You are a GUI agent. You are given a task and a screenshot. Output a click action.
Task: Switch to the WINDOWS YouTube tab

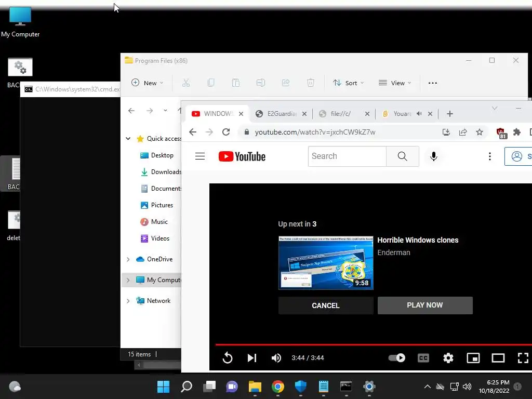click(217, 114)
